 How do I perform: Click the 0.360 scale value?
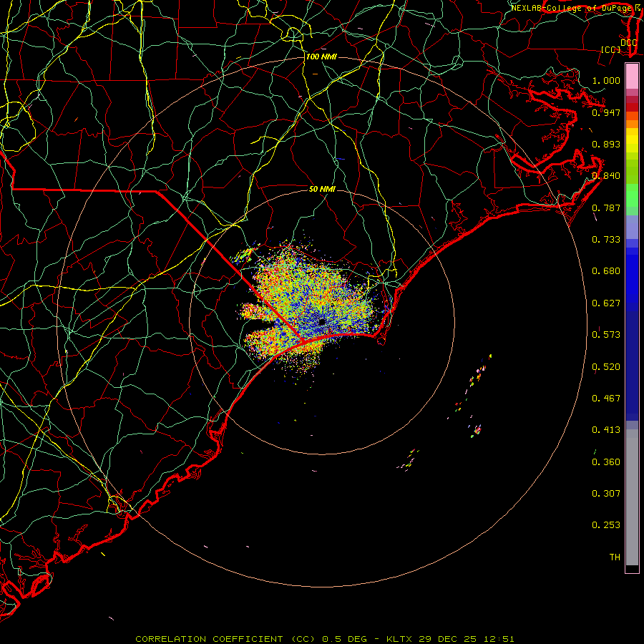tap(606, 462)
